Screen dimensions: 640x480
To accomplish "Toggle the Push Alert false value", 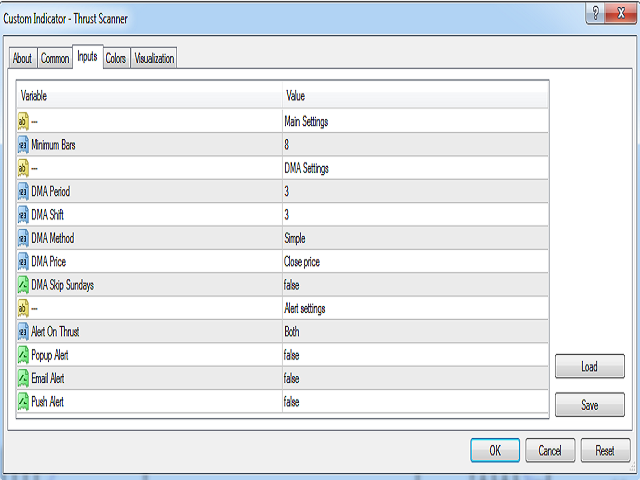I will pos(292,401).
